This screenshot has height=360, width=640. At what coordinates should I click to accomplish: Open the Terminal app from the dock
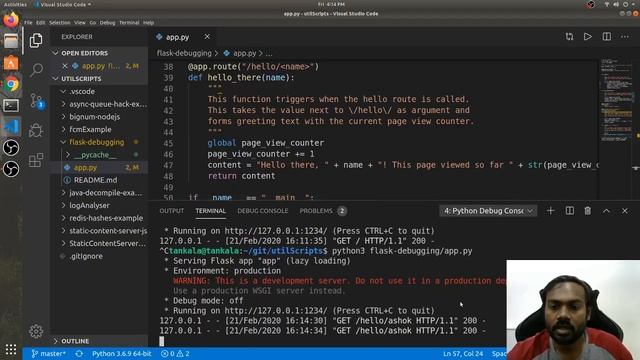coord(11,105)
